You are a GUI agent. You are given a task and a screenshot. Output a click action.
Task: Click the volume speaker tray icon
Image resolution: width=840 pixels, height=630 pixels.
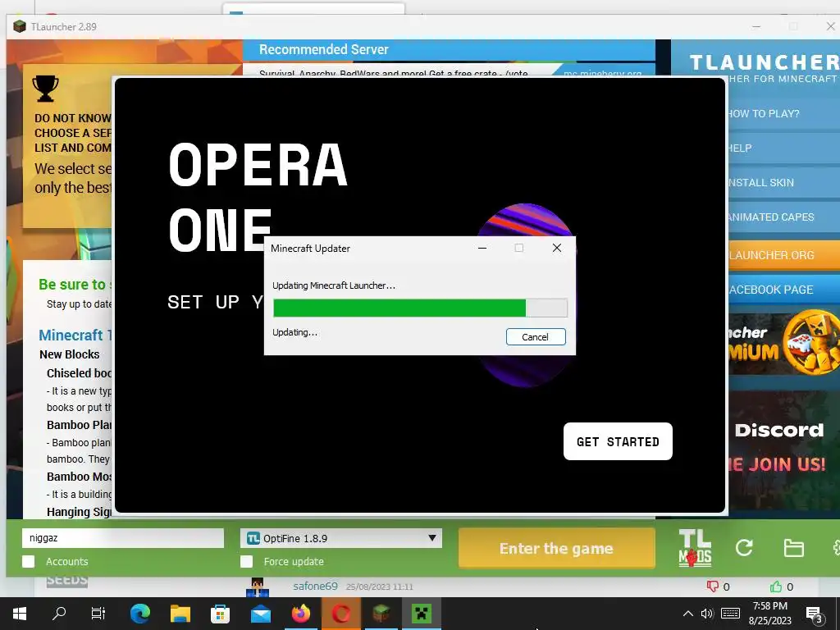707,614
